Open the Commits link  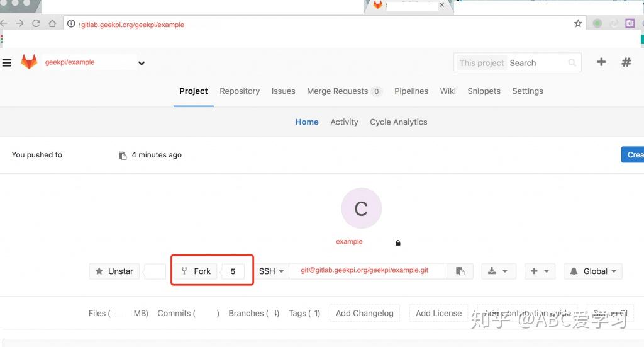(188, 313)
